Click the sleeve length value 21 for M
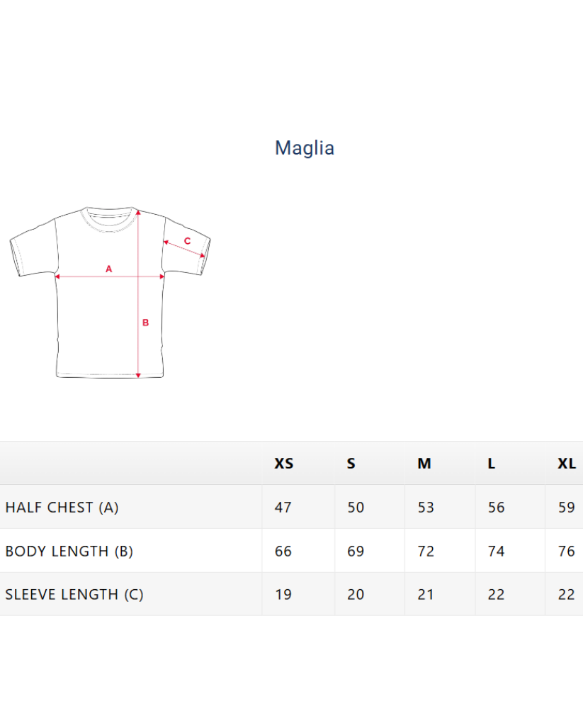583x728 pixels. click(x=426, y=594)
